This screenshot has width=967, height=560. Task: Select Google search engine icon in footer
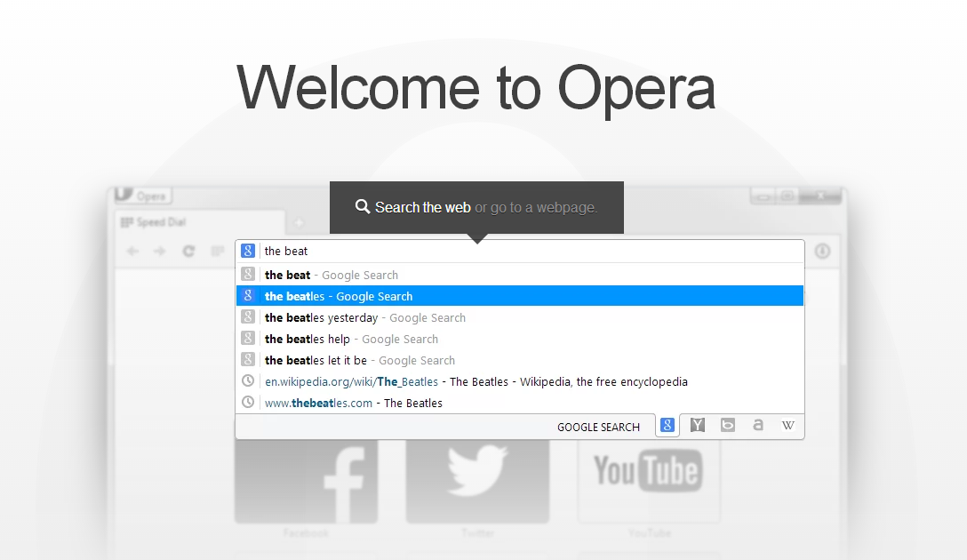coord(667,425)
